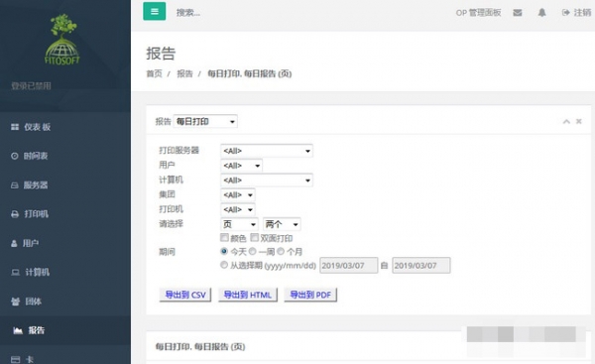Click the 时间表 clock icon

15,156
